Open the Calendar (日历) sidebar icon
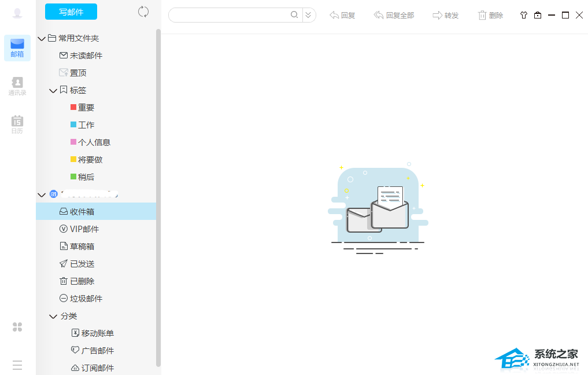588x375 pixels. (x=17, y=124)
